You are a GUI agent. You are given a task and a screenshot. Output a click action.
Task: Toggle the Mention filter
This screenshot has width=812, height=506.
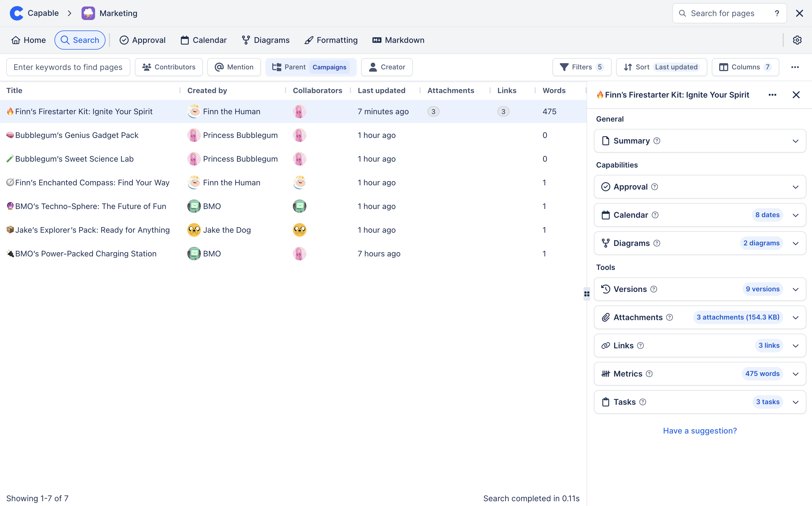click(234, 67)
